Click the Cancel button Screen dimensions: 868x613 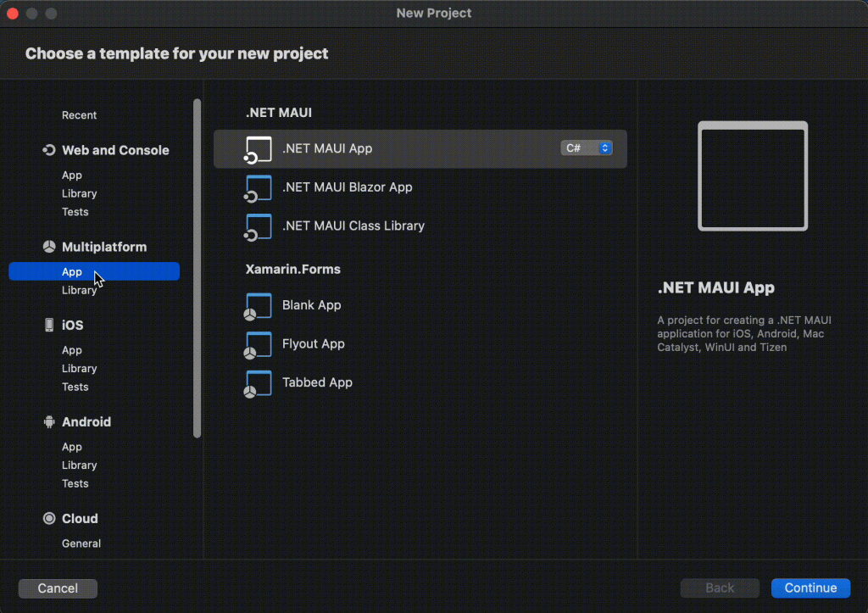[58, 588]
